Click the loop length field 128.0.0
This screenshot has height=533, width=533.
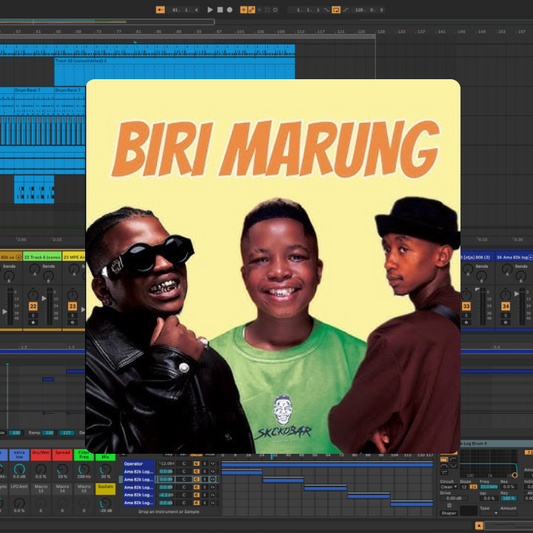tap(369, 10)
